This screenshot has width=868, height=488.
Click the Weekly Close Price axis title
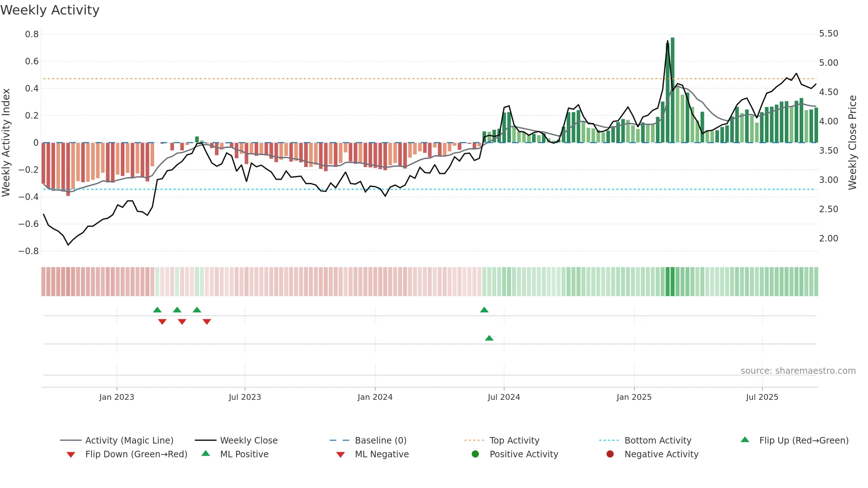pyautogui.click(x=852, y=142)
